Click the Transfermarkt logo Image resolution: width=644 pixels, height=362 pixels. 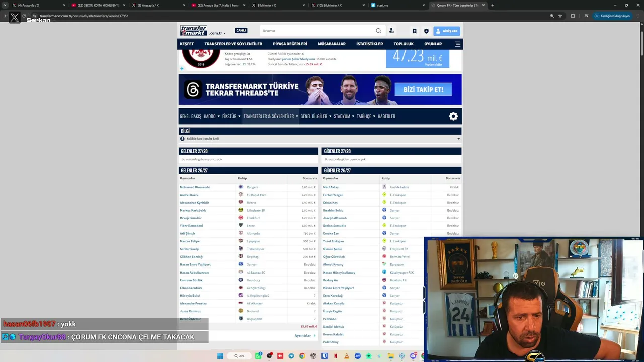[x=194, y=31]
